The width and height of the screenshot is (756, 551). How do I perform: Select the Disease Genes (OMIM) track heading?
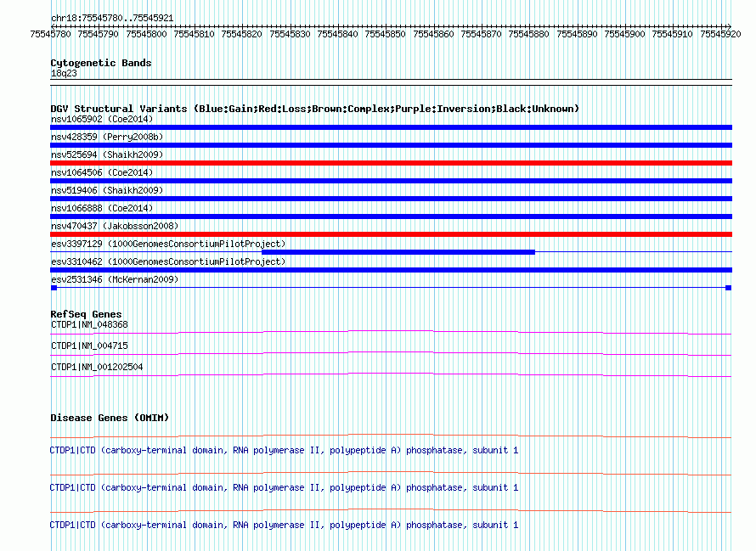(x=110, y=418)
